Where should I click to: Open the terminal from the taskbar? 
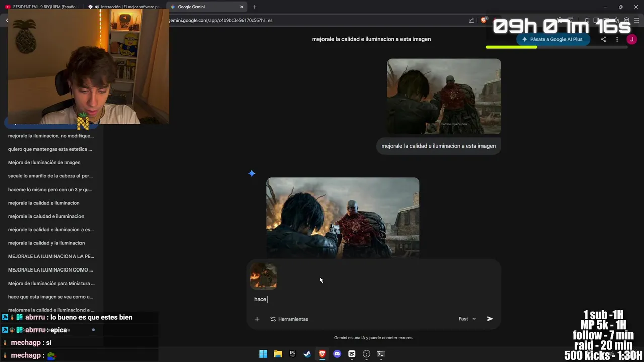coord(381,354)
